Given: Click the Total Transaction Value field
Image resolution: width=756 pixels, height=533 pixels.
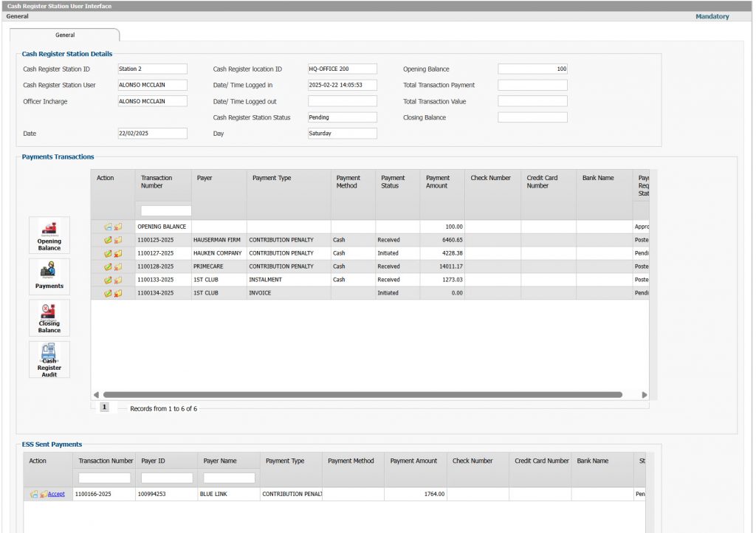Looking at the screenshot, I should pos(533,101).
